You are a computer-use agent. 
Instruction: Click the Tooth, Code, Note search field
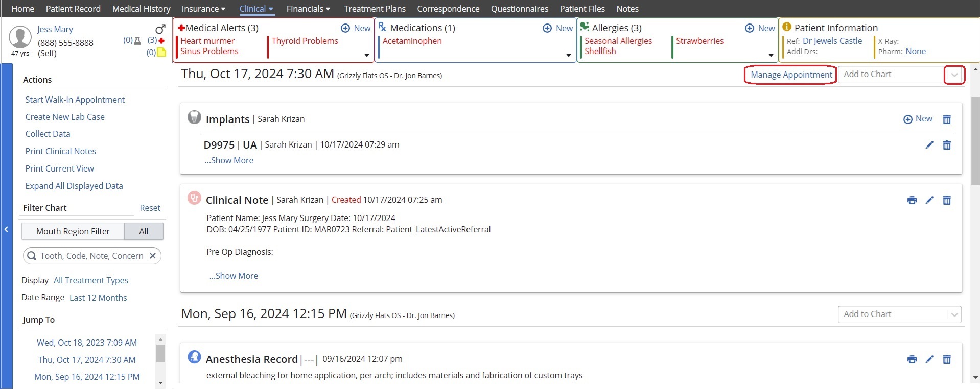click(x=91, y=256)
